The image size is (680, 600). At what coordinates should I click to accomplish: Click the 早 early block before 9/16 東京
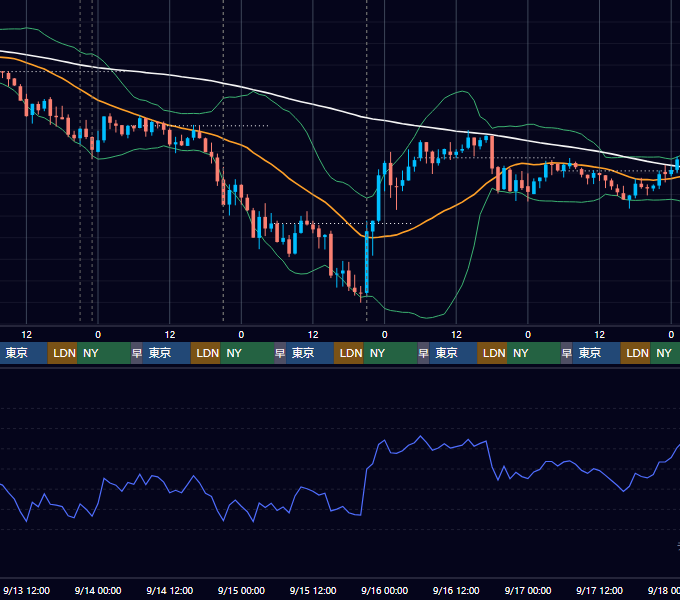(x=423, y=353)
